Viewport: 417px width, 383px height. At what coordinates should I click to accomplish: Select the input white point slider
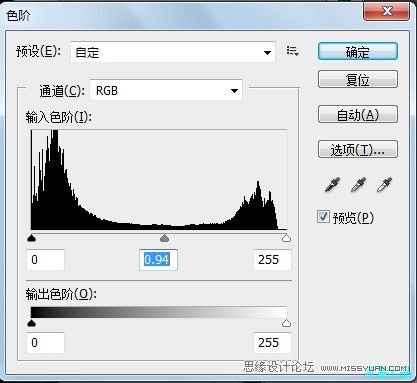[286, 238]
